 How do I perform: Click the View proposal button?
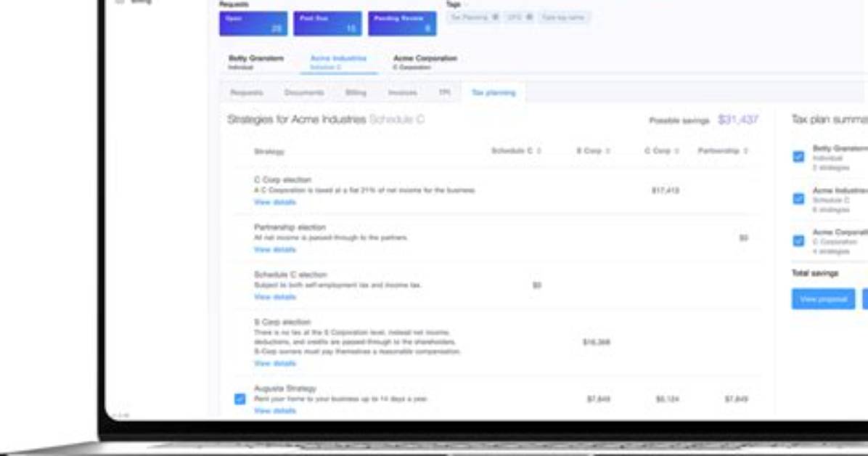[822, 299]
